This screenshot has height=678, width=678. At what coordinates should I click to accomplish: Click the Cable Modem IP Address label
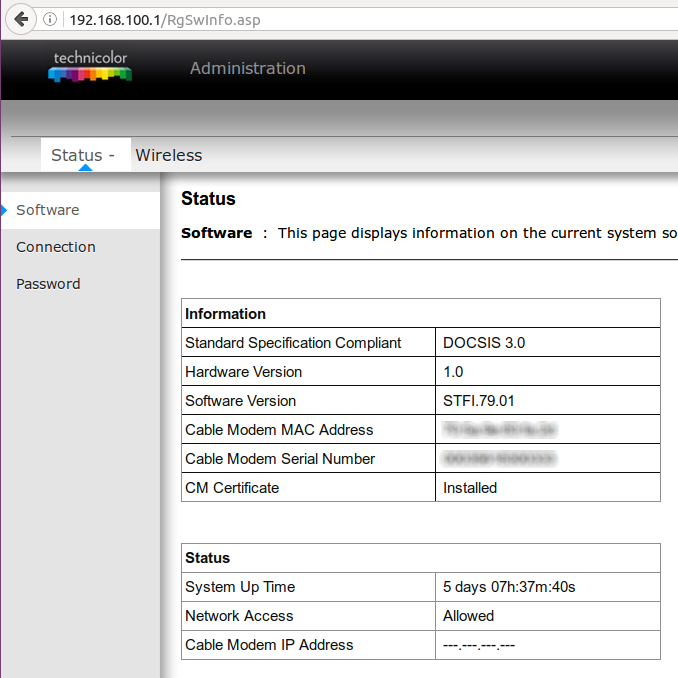pyautogui.click(x=269, y=645)
